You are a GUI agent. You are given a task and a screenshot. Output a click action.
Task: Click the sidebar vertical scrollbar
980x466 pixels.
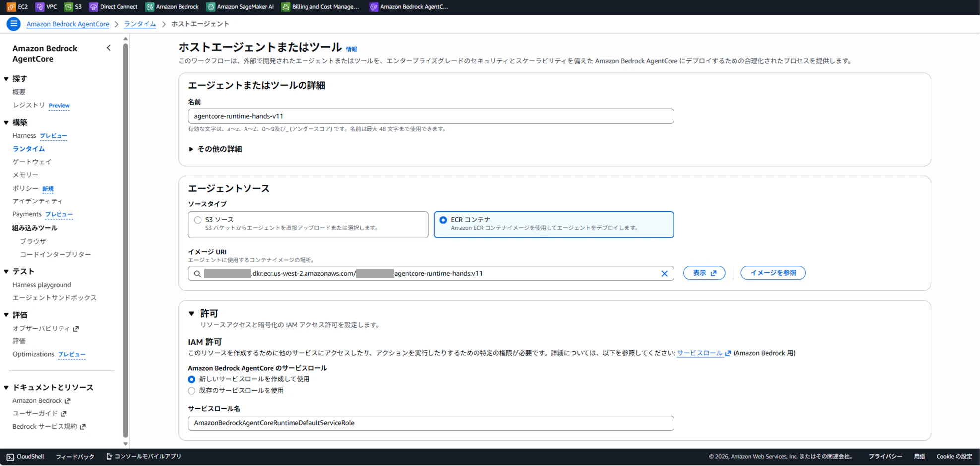coord(125,241)
